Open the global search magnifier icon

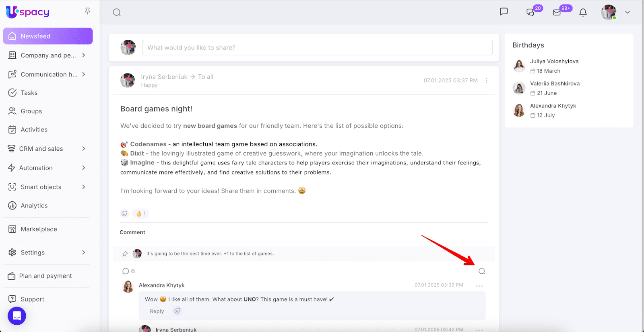click(117, 12)
